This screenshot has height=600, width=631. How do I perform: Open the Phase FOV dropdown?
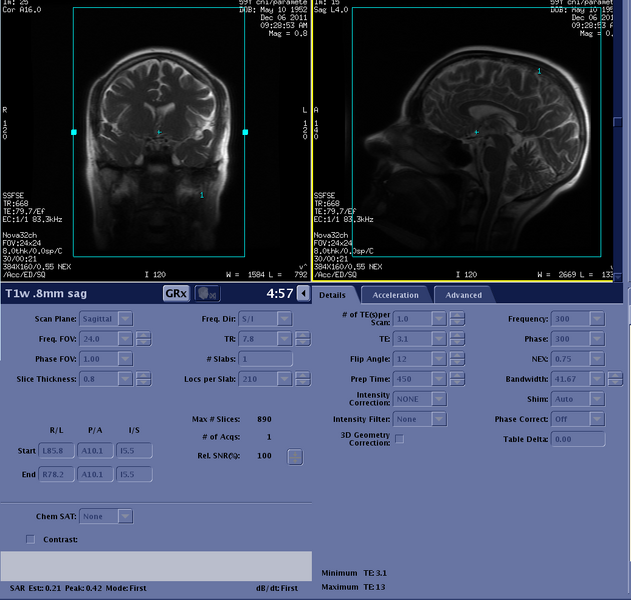(125, 359)
